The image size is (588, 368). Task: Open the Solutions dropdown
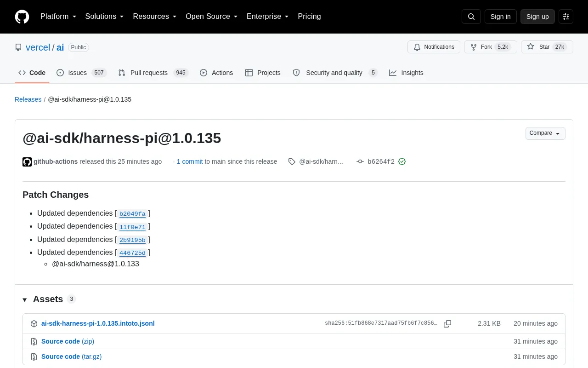click(x=105, y=17)
